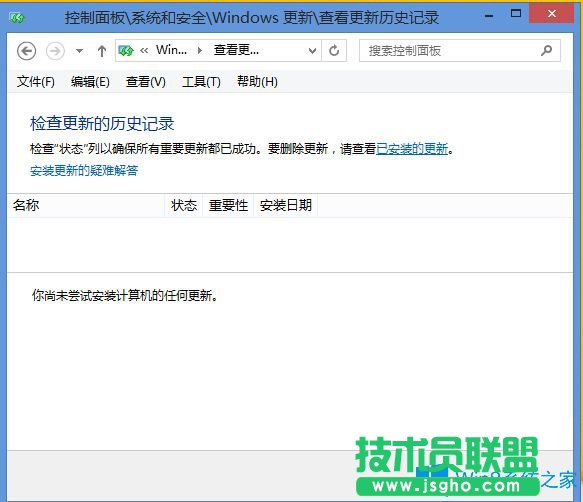Sort by the 安装日期 column header
583x502 pixels.
point(286,205)
